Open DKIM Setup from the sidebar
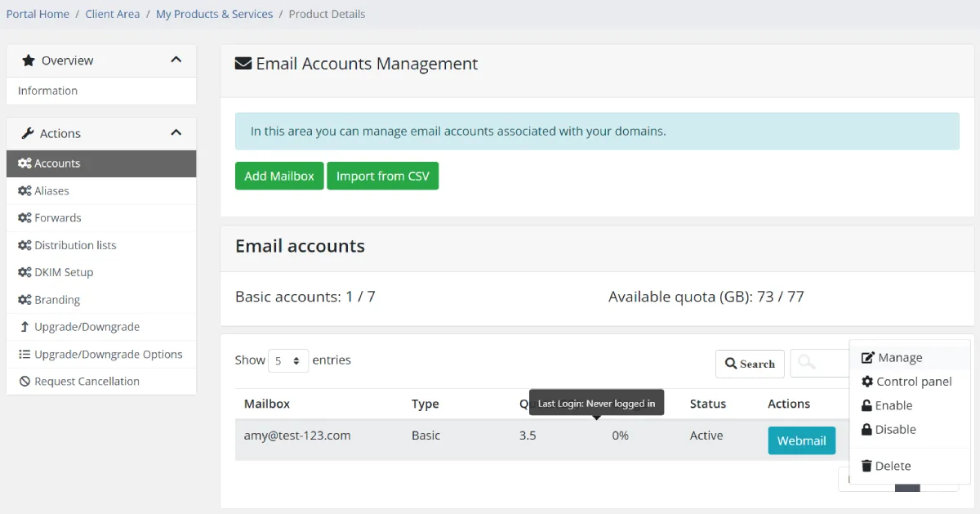 [x=24, y=271]
